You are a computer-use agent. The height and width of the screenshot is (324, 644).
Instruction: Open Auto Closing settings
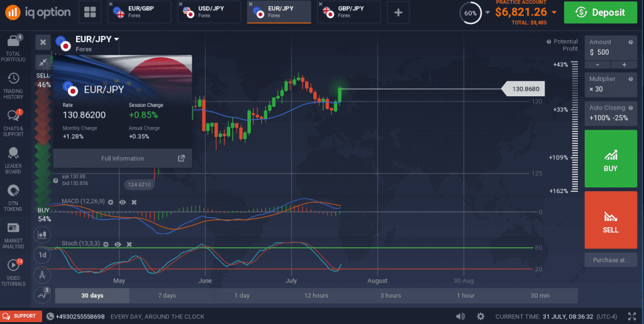coord(611,114)
